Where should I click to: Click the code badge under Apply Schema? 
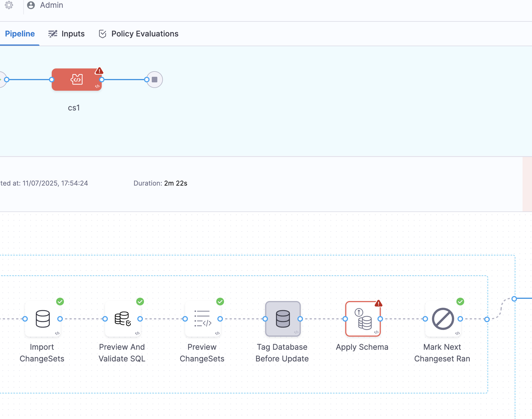coord(376,332)
